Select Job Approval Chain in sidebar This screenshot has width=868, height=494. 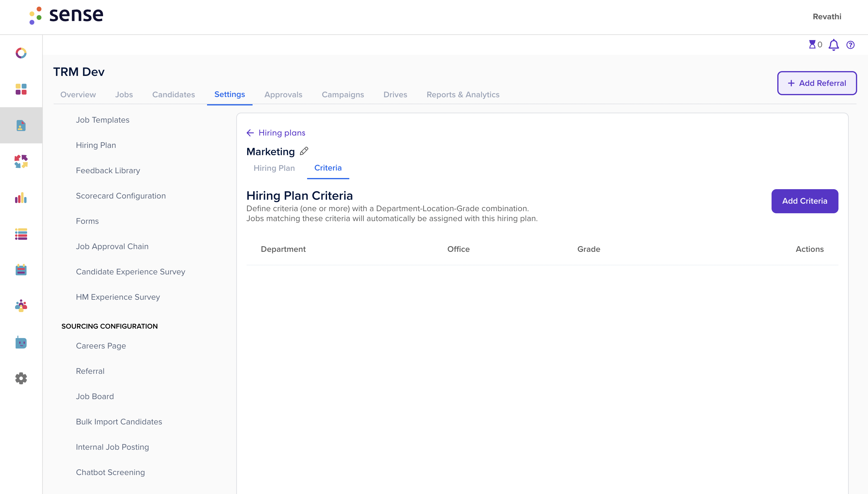click(x=112, y=246)
